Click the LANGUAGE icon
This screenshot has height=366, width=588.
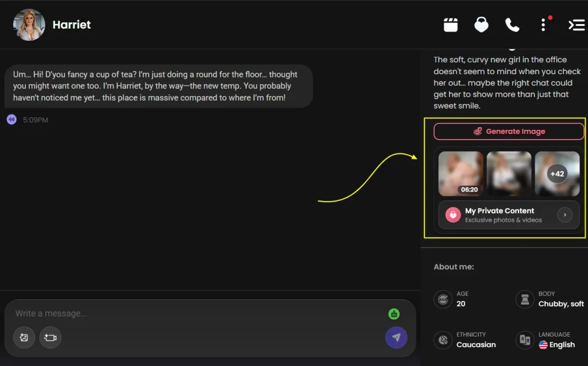(525, 340)
